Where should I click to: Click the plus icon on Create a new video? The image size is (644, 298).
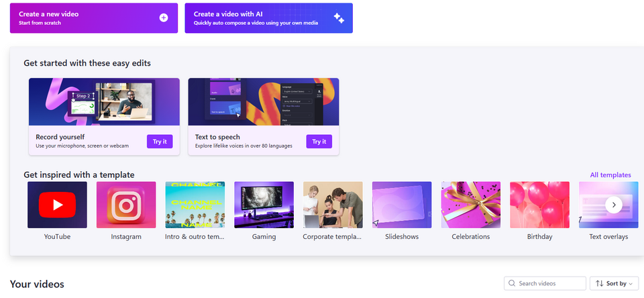tap(164, 18)
